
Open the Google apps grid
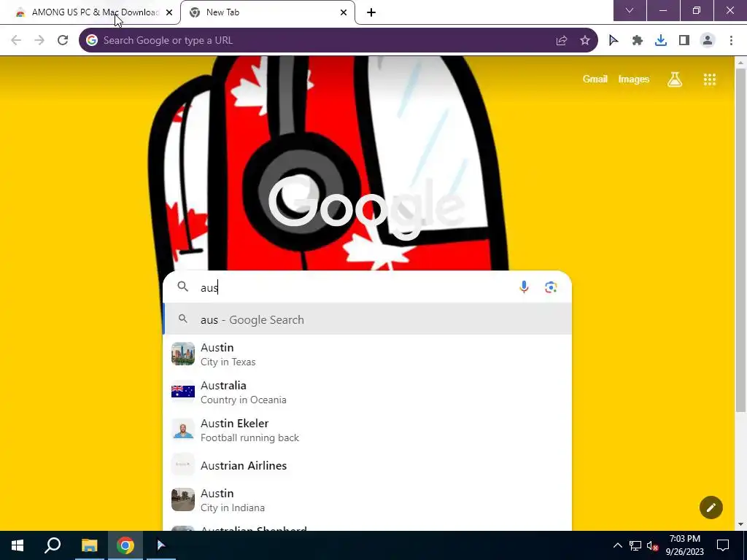point(710,79)
